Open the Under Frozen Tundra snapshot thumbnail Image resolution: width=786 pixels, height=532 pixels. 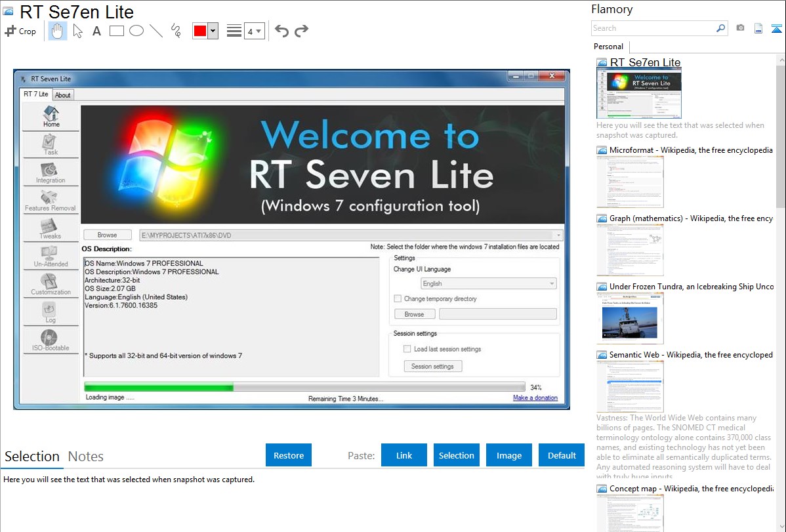tap(630, 318)
